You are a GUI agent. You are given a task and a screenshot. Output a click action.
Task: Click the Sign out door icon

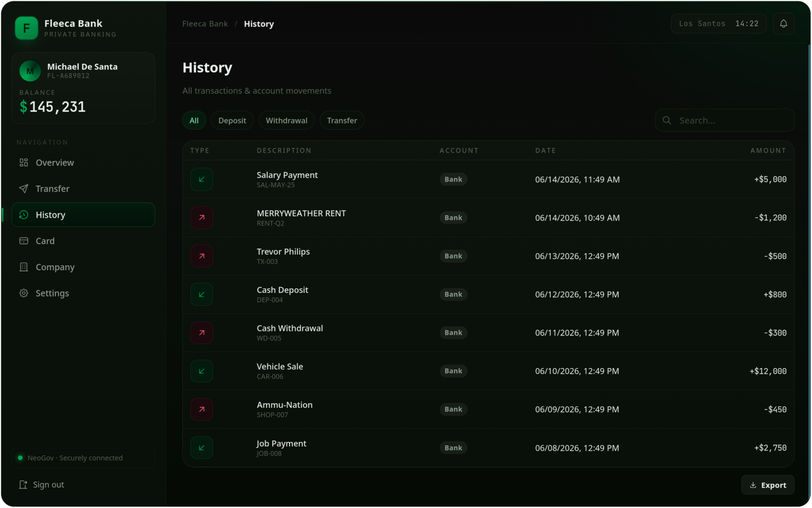(23, 484)
